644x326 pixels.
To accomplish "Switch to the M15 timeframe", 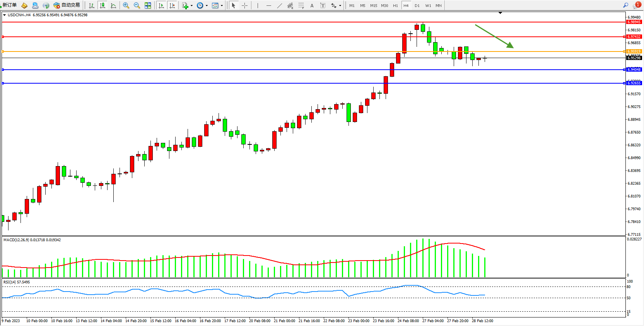I will click(373, 5).
